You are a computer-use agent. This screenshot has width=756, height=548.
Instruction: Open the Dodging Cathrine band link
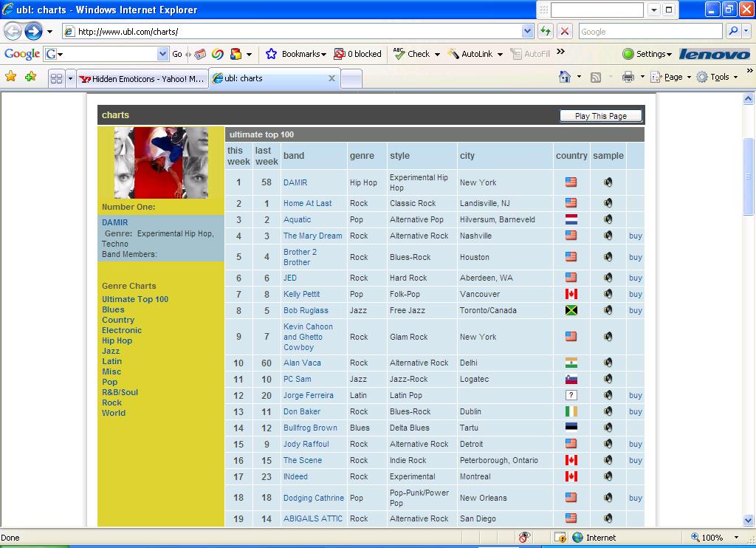tap(313, 498)
